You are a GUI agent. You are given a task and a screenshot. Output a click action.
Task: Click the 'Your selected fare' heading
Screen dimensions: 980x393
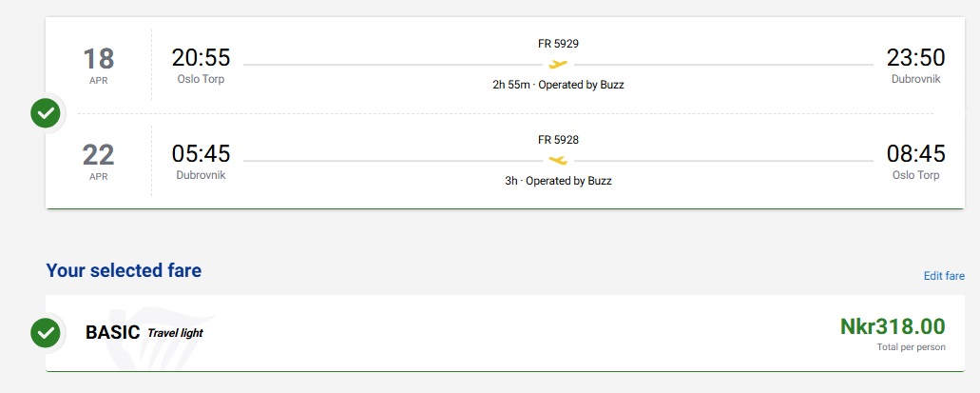point(124,270)
